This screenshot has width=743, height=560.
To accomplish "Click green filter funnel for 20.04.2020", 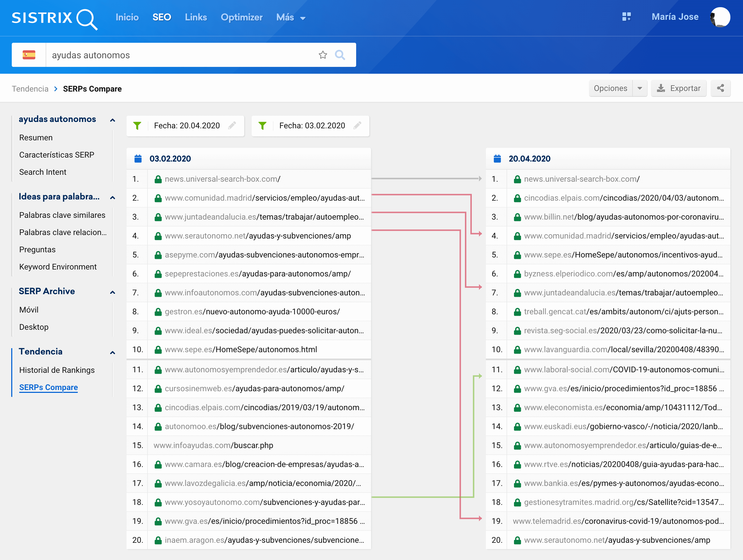I will pos(137,126).
